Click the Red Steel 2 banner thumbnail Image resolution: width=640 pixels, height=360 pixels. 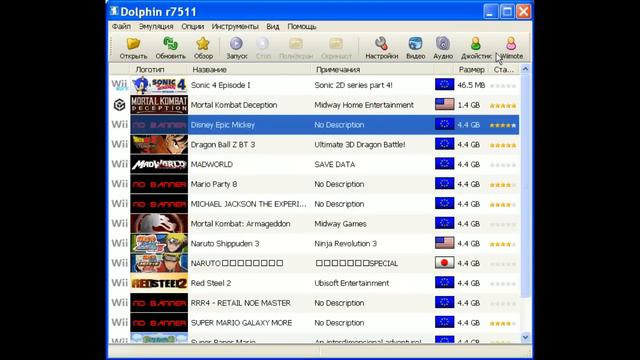pyautogui.click(x=159, y=283)
